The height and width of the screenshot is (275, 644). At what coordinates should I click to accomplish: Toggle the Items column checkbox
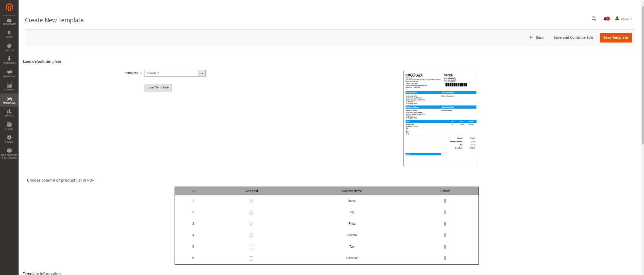pos(251,201)
